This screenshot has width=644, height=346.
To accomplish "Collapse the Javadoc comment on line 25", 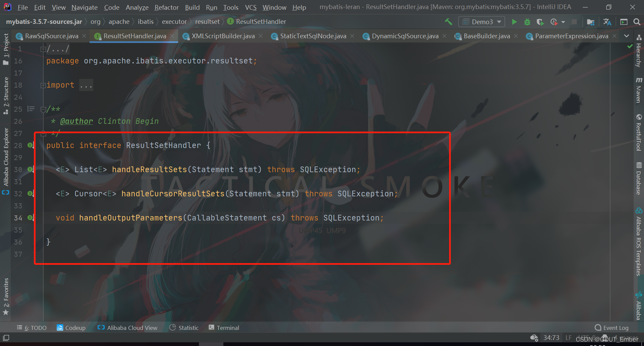I will (43, 109).
